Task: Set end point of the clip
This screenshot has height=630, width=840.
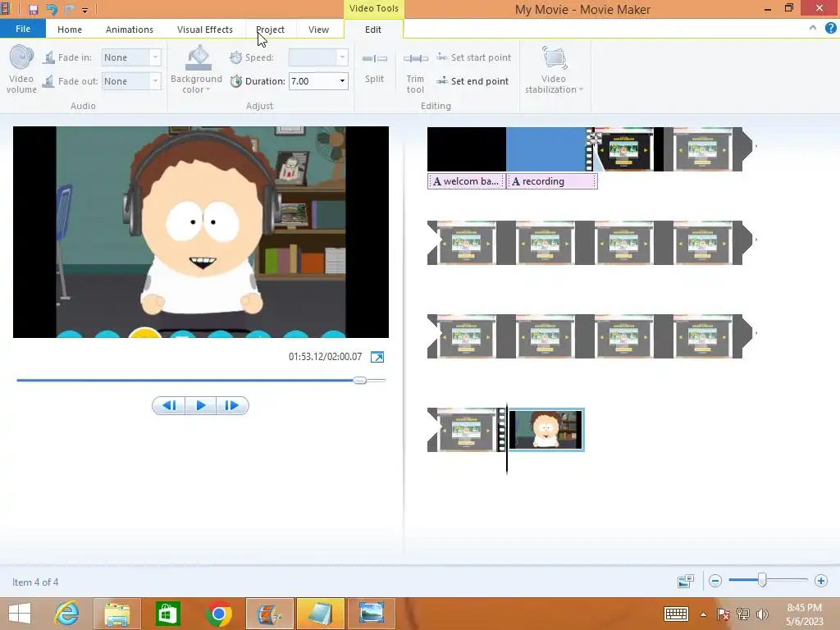Action: 472,81
